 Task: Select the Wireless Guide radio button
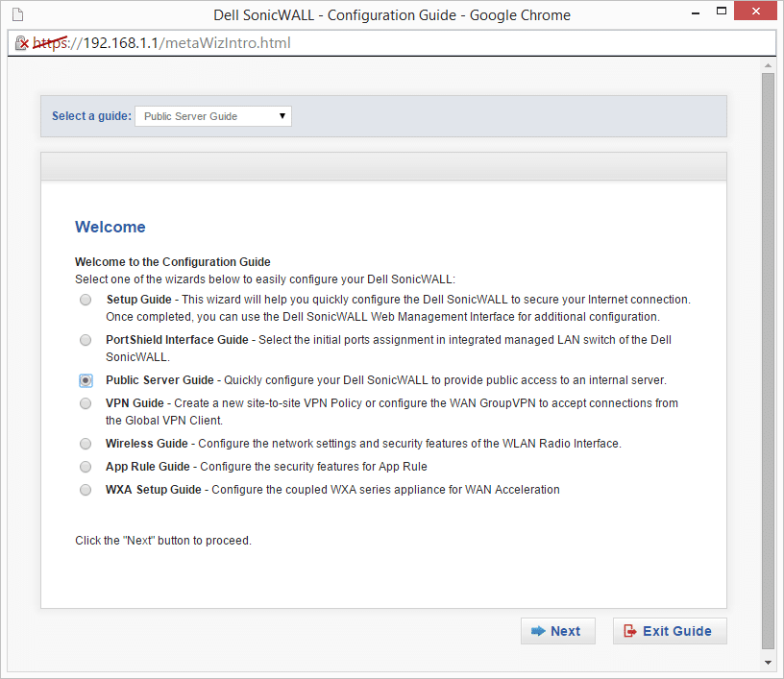click(86, 444)
